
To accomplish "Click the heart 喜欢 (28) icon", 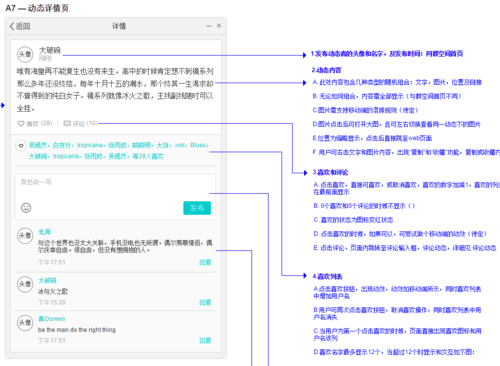I will (21, 124).
